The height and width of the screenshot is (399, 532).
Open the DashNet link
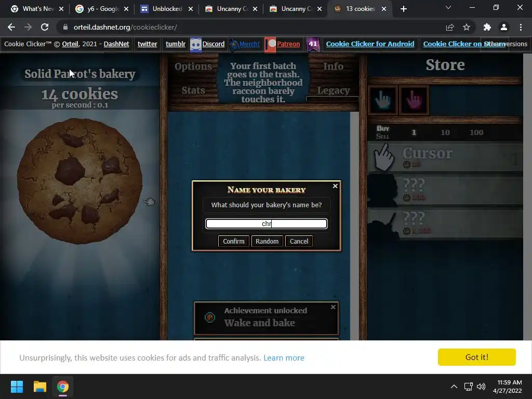[116, 44]
